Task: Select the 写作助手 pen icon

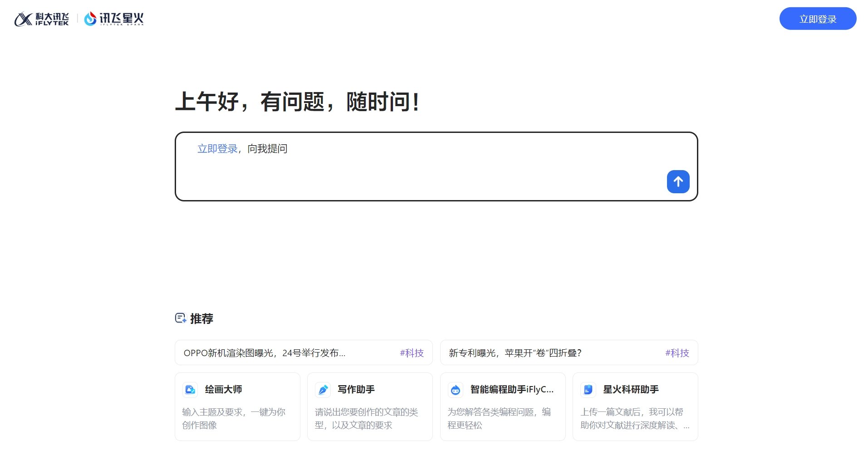Action: click(323, 389)
